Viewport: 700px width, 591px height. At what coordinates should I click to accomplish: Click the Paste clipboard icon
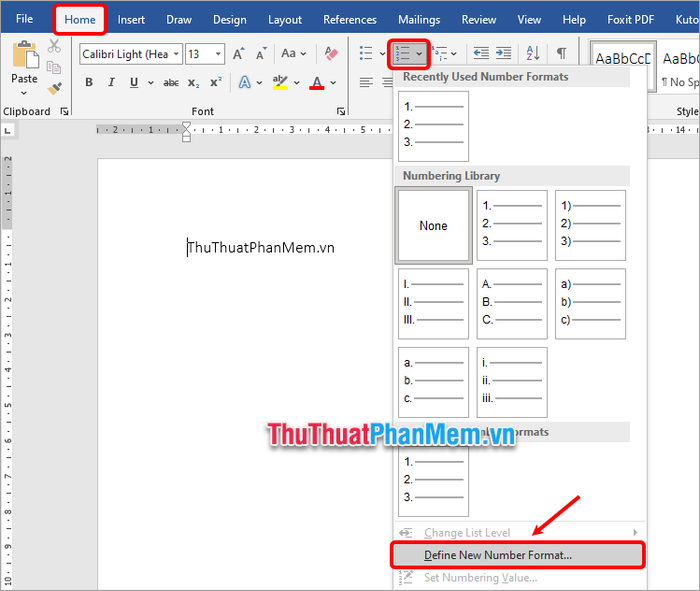coord(25,55)
